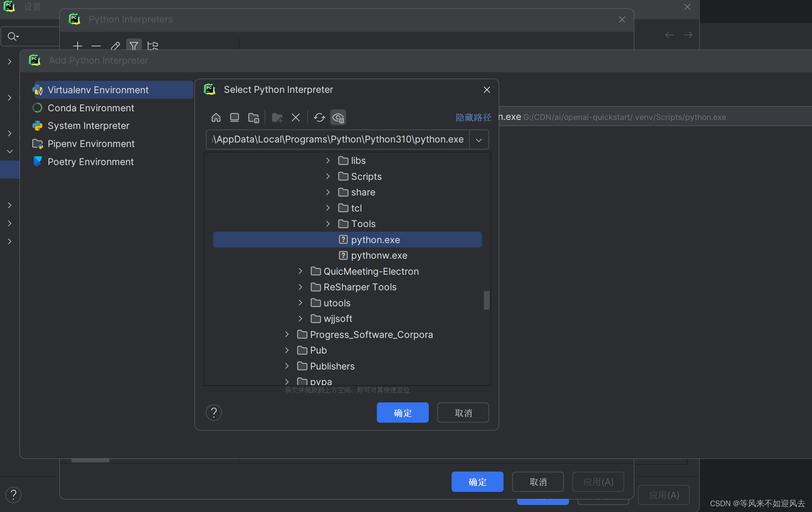Toggle hide path display with 隐藏路径
Image resolution: width=812 pixels, height=512 pixels.
click(473, 117)
